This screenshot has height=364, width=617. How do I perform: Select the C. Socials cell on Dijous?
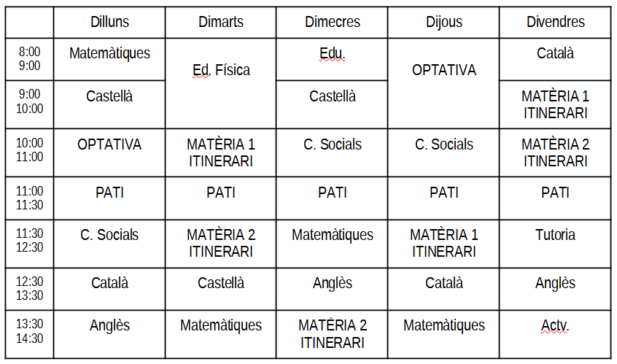pos(443,144)
